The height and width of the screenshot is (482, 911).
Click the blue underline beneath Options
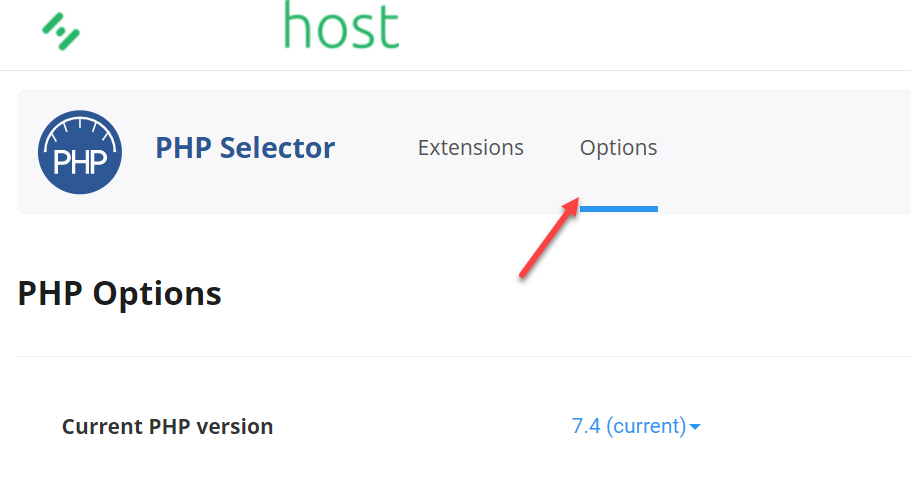coord(619,208)
